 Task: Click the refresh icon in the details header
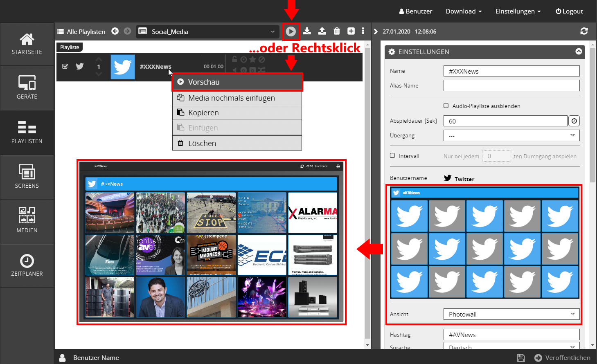pos(584,31)
